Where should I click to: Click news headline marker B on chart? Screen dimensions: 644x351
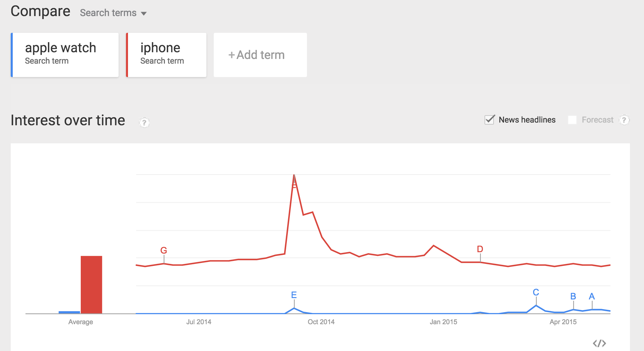click(x=573, y=296)
